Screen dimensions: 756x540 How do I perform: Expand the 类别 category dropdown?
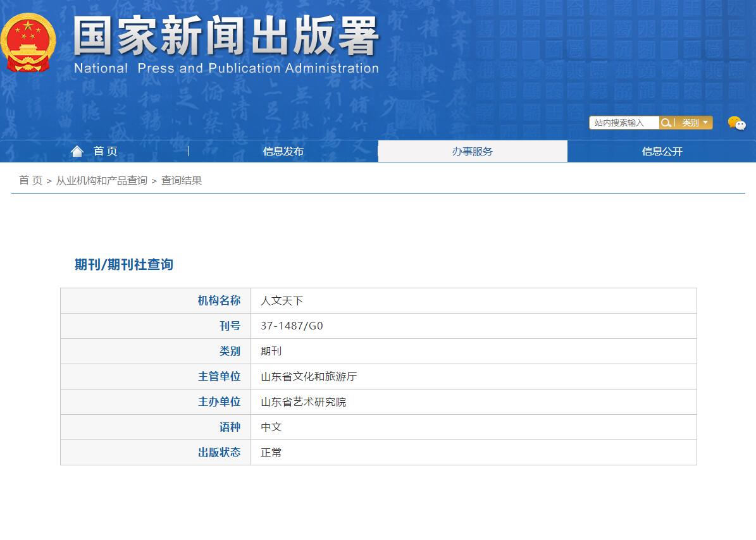(x=694, y=123)
